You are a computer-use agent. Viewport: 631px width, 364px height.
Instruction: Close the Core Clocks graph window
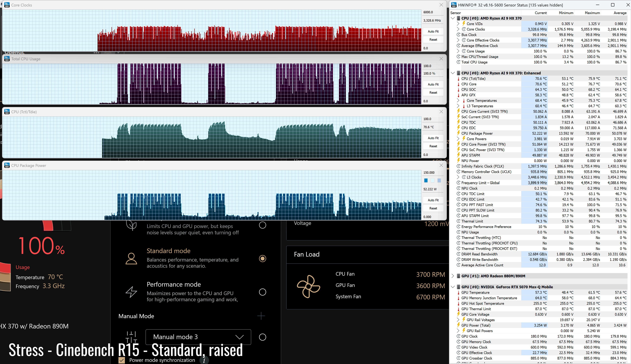(441, 5)
